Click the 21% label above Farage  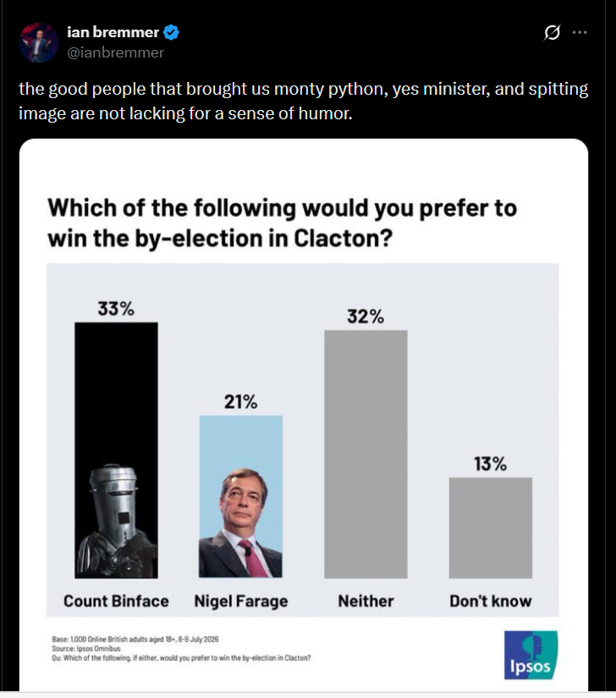240,402
